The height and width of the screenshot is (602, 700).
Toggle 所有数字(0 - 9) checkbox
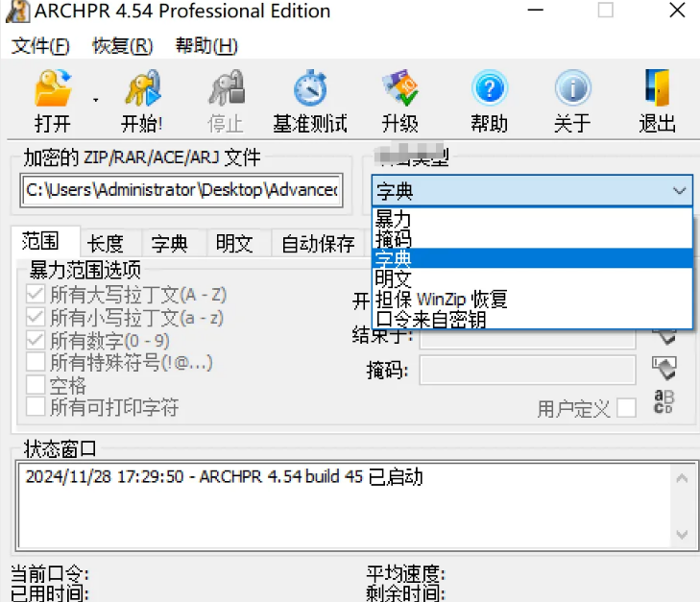[36, 341]
